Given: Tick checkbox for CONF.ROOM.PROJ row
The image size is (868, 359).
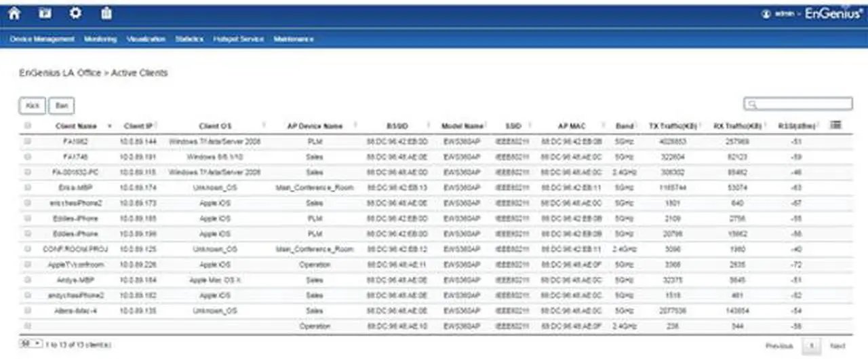Looking at the screenshot, I should [28, 249].
